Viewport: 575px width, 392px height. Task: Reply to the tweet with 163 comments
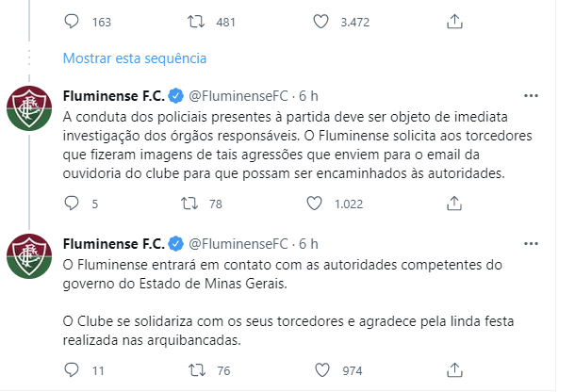(x=72, y=22)
